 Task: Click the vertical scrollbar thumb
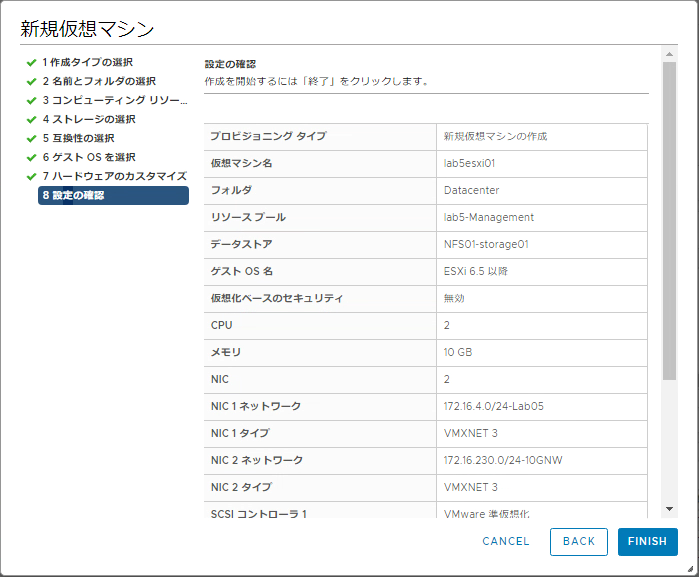669,221
